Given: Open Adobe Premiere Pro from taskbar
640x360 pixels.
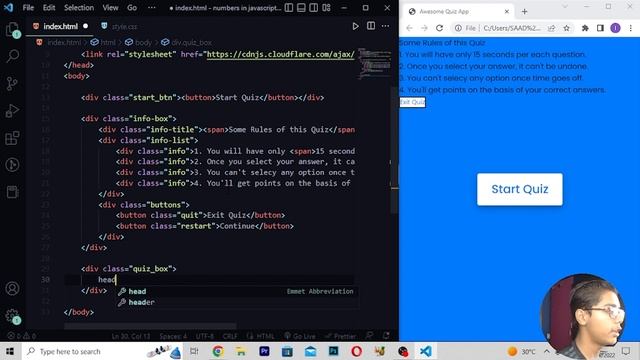Looking at the screenshot, I should 264,351.
